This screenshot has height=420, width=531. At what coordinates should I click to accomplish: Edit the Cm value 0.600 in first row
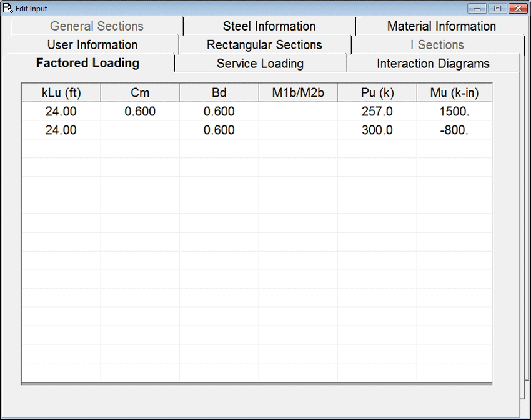pos(140,112)
